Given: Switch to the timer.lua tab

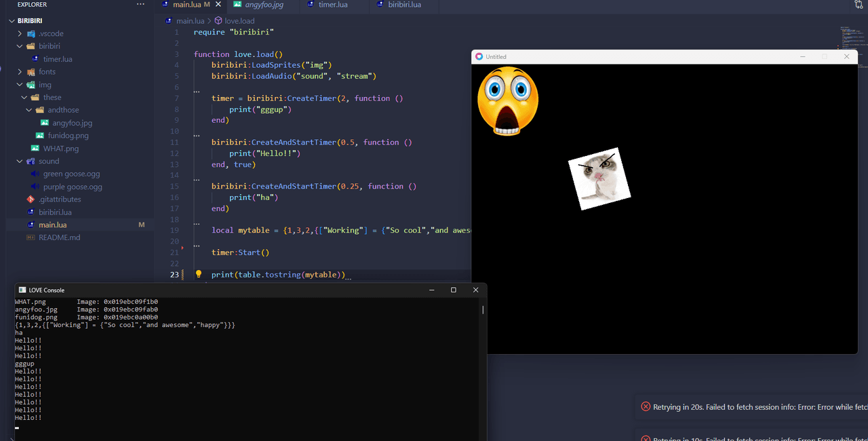Looking at the screenshot, I should click(332, 5).
